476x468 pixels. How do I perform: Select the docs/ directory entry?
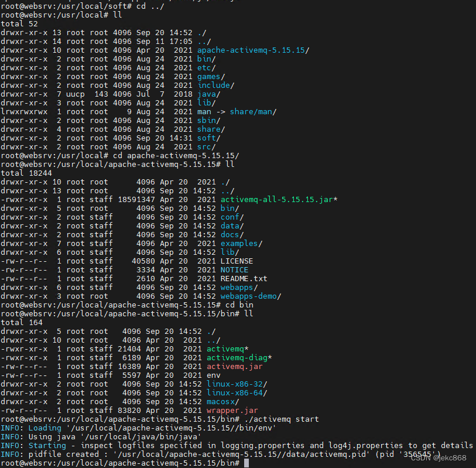click(x=232, y=235)
